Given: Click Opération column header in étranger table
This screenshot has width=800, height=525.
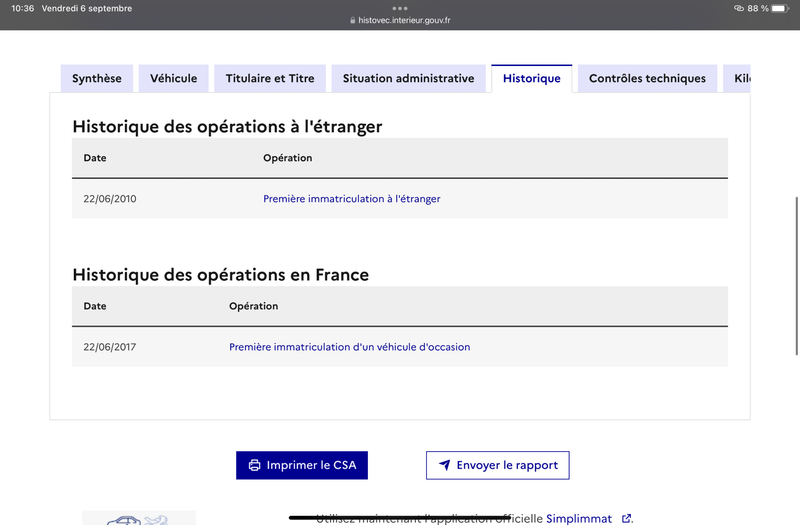Looking at the screenshot, I should click(x=288, y=158).
